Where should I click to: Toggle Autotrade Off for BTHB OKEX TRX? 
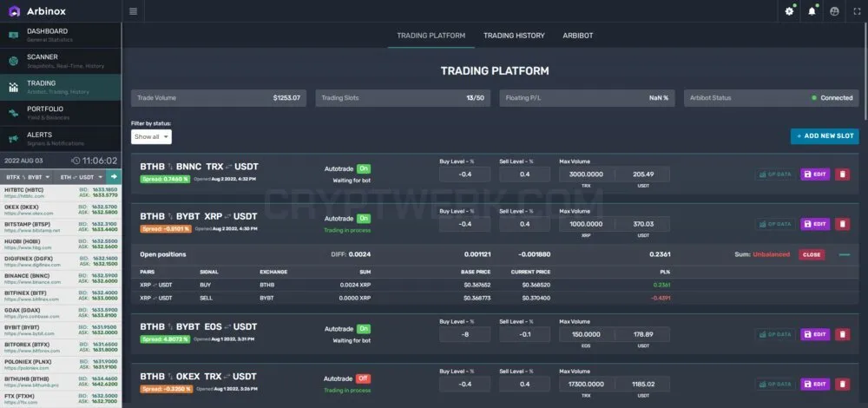click(x=363, y=378)
